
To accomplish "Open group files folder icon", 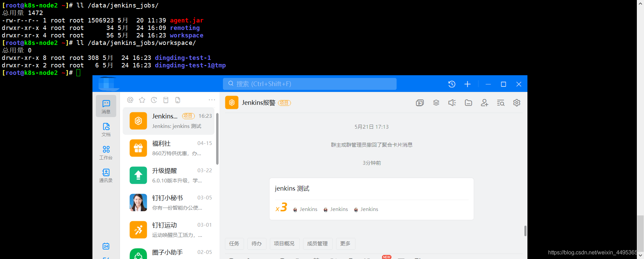I will [x=468, y=103].
